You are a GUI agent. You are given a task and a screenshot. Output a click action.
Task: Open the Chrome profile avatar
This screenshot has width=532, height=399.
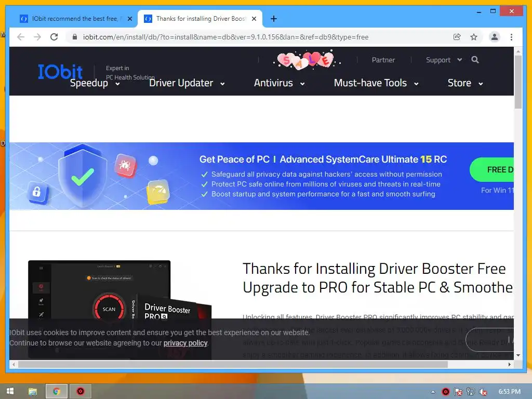click(495, 37)
